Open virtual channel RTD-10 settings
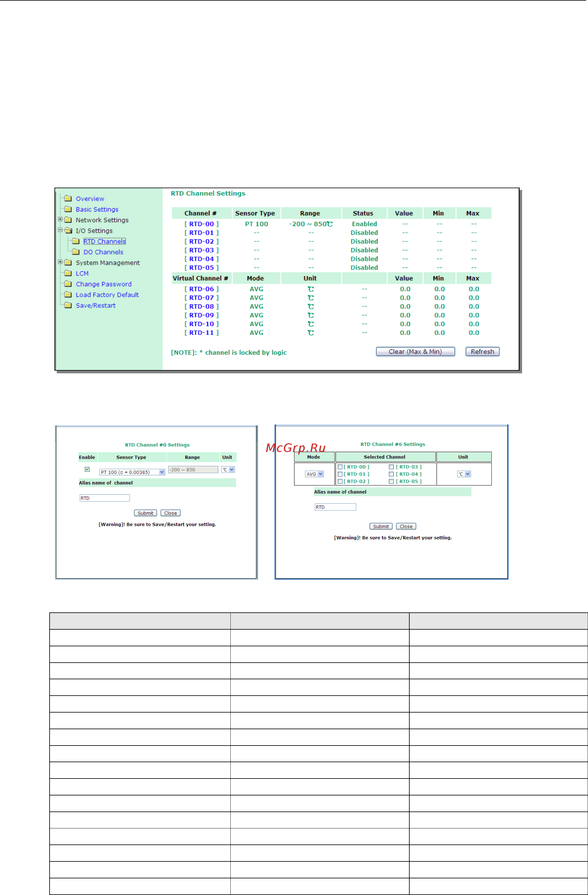The width and height of the screenshot is (588, 895). (201, 324)
